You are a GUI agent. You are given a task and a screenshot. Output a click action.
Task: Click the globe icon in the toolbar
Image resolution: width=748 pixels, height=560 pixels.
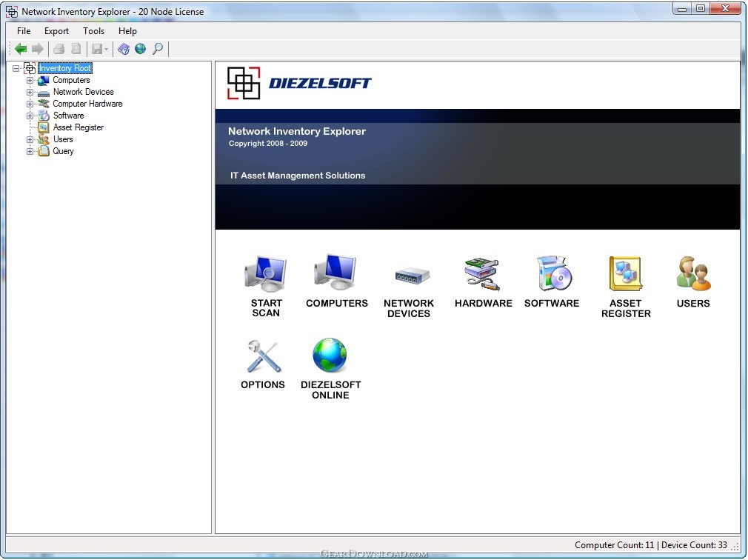[x=140, y=49]
